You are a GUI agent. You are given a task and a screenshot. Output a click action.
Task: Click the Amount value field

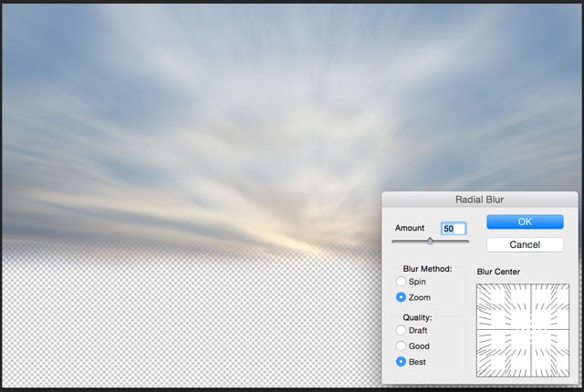454,228
